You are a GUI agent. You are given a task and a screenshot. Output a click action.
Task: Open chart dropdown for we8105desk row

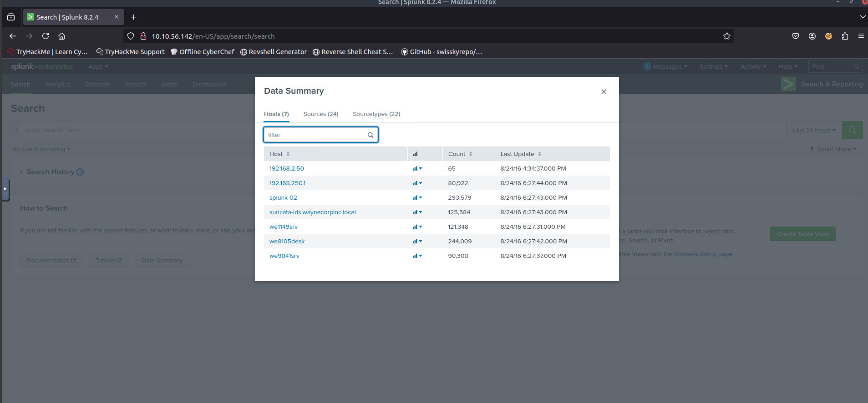(x=417, y=242)
